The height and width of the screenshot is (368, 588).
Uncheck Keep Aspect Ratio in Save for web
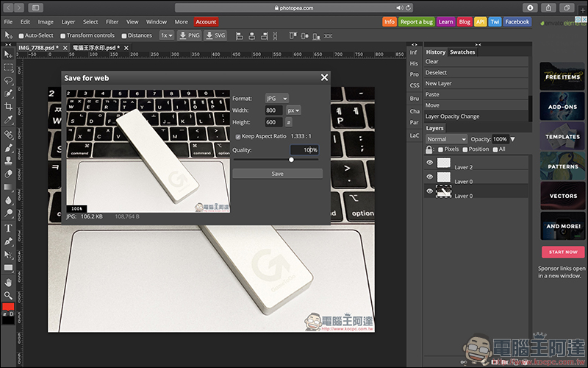click(237, 137)
